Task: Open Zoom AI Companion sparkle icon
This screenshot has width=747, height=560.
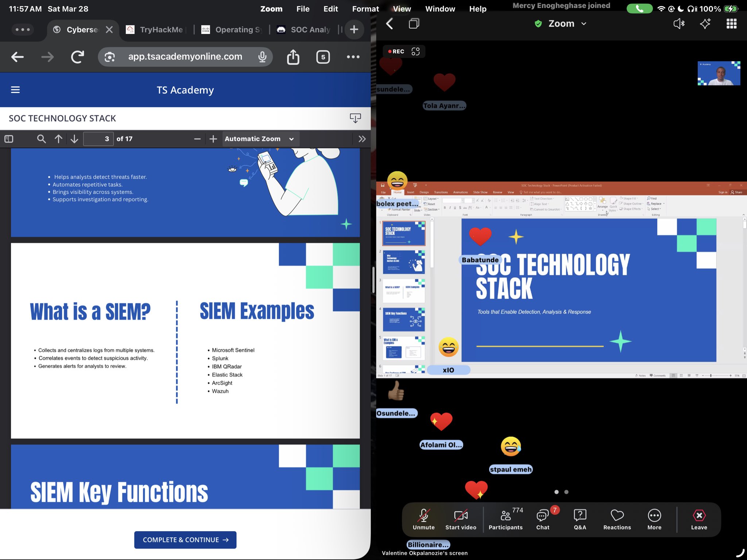Action: pos(705,24)
